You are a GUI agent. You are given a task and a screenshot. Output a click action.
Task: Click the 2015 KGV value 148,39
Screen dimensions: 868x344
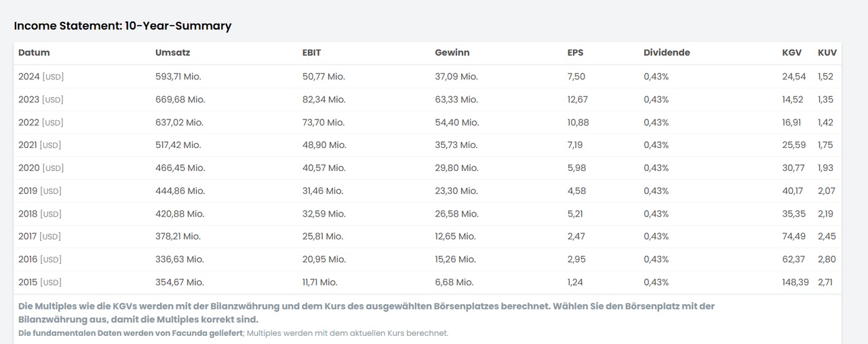click(795, 282)
